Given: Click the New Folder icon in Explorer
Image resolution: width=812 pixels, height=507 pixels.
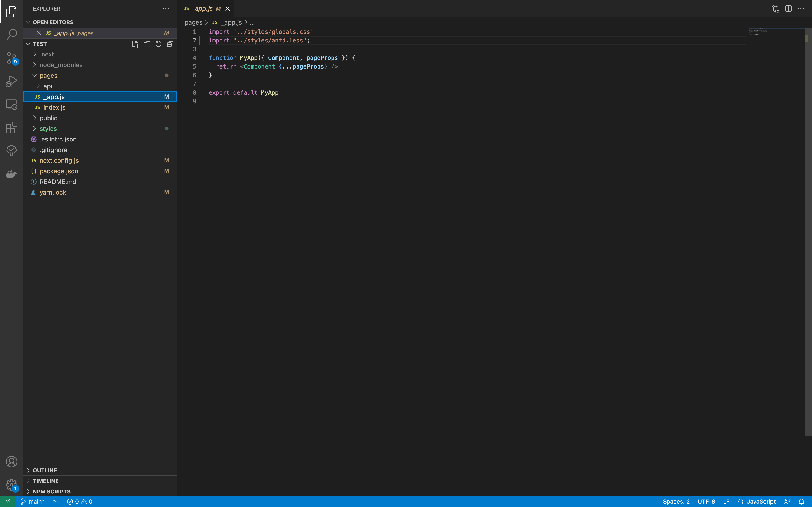Looking at the screenshot, I should click(x=147, y=44).
